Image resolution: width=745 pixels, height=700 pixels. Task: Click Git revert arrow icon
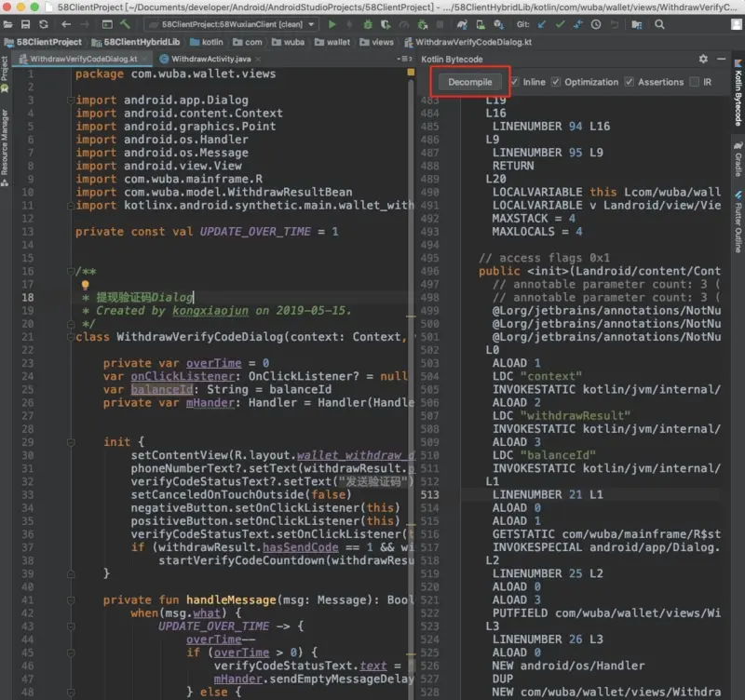[615, 24]
